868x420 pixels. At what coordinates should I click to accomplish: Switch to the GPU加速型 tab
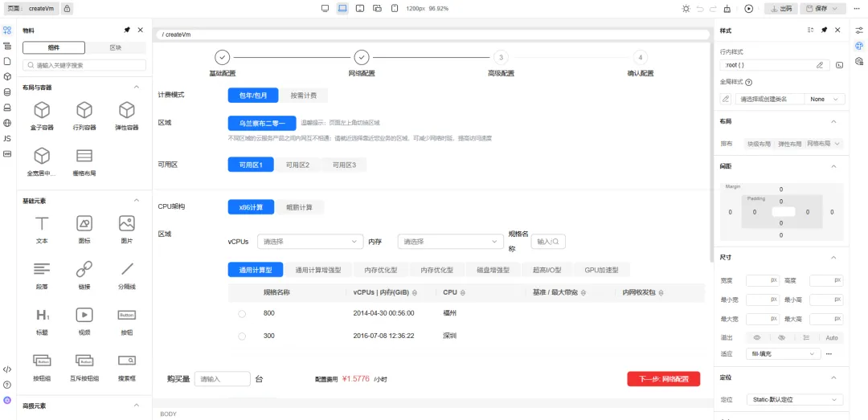[601, 270]
